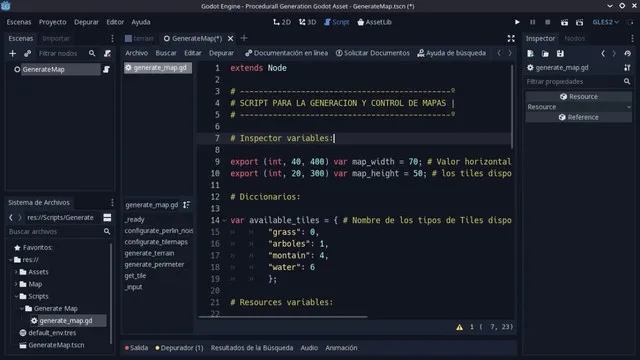Toggle filesystem split view mode
This screenshot has height=360, width=640.
(x=107, y=218)
